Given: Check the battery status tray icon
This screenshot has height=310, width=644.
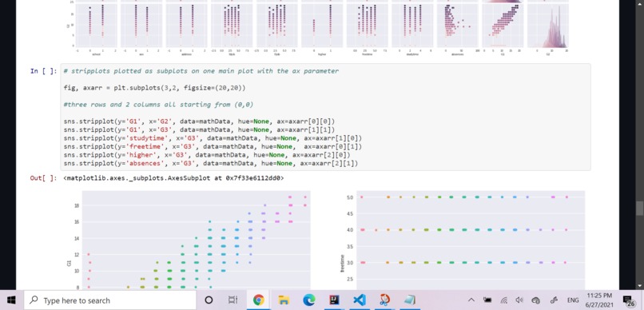Looking at the screenshot, I should coord(487,300).
